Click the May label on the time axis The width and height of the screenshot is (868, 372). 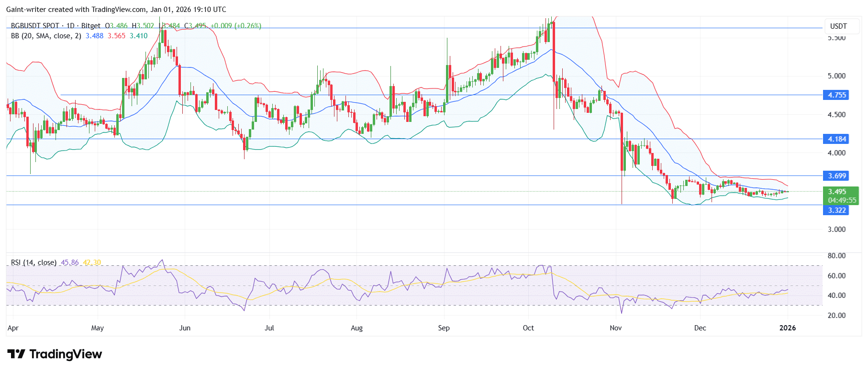click(x=97, y=328)
